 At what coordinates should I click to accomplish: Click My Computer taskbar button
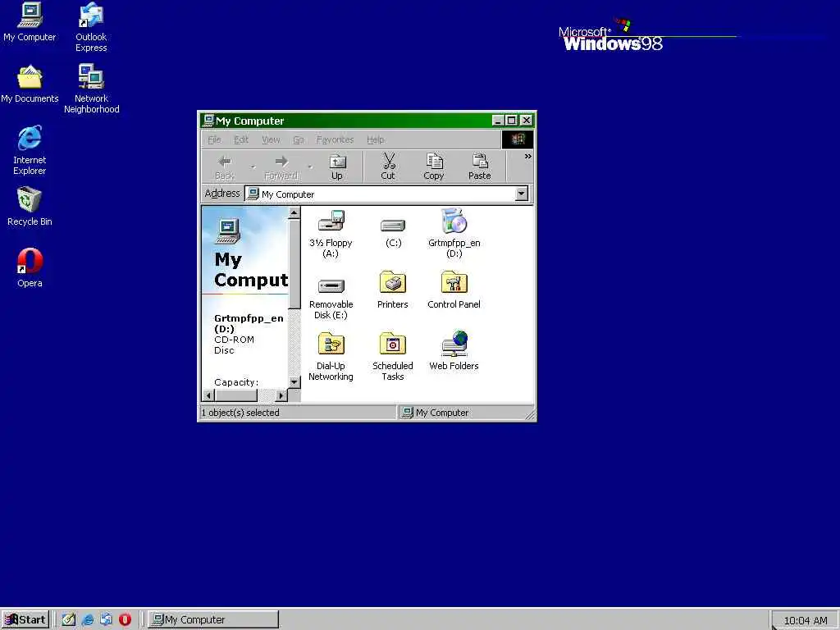(213, 620)
